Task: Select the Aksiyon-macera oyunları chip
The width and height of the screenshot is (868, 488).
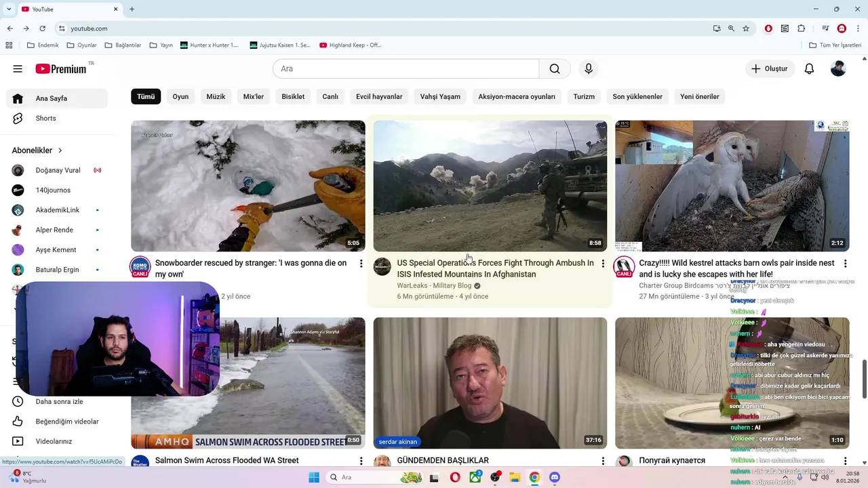Action: [x=517, y=97]
